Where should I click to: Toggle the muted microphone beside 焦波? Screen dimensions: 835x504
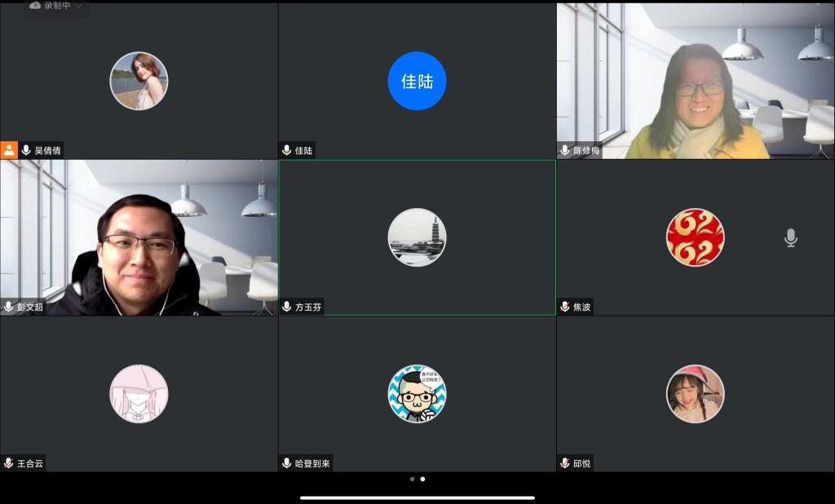coord(565,307)
